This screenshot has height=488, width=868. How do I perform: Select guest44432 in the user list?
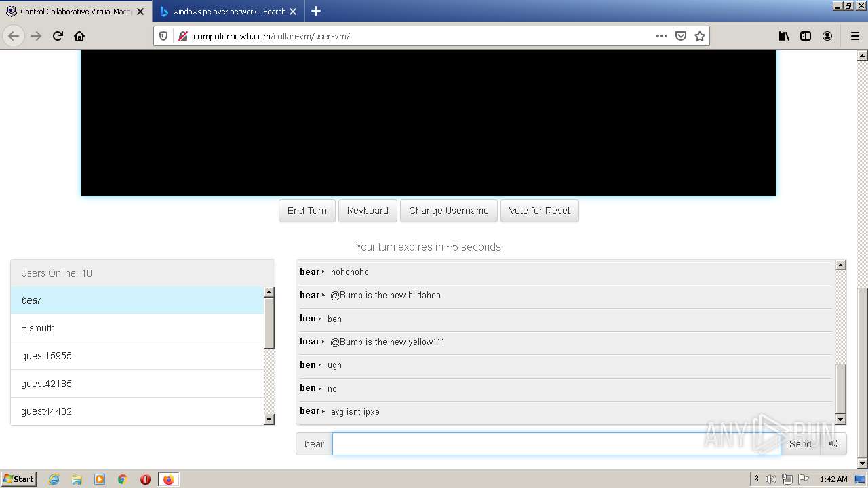137,411
